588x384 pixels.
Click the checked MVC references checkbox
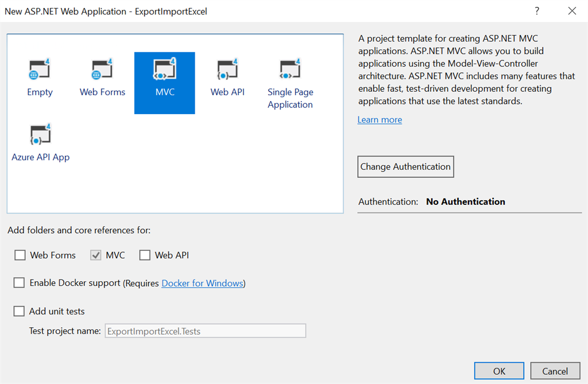coord(95,255)
